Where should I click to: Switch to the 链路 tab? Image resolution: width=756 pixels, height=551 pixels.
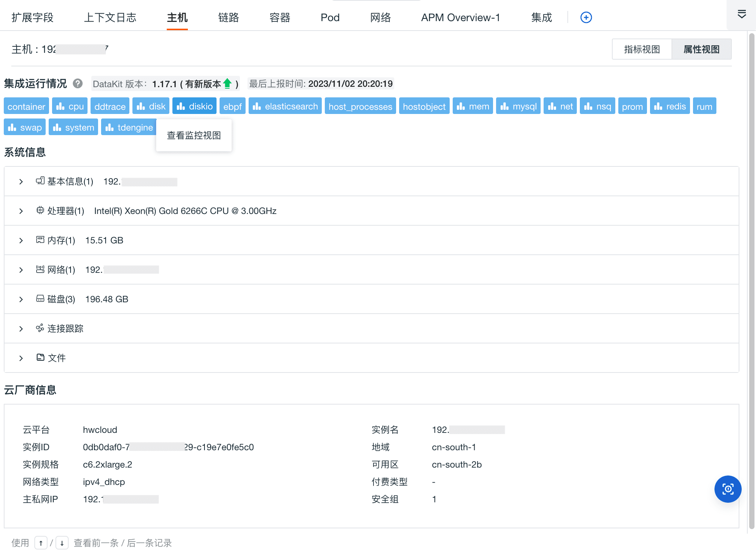point(228,17)
